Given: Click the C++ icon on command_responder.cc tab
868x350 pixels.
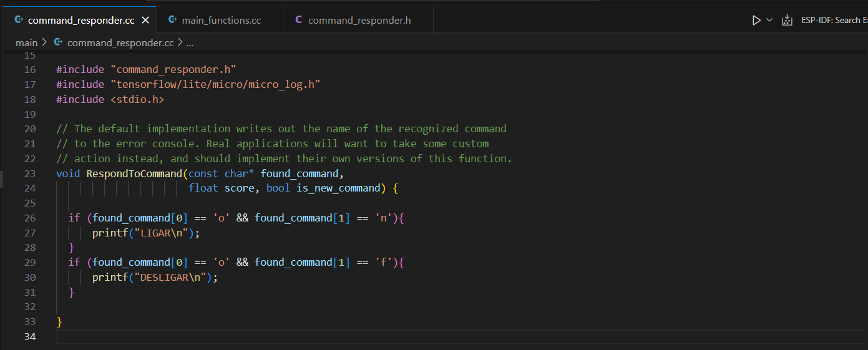Looking at the screenshot, I should (x=19, y=21).
